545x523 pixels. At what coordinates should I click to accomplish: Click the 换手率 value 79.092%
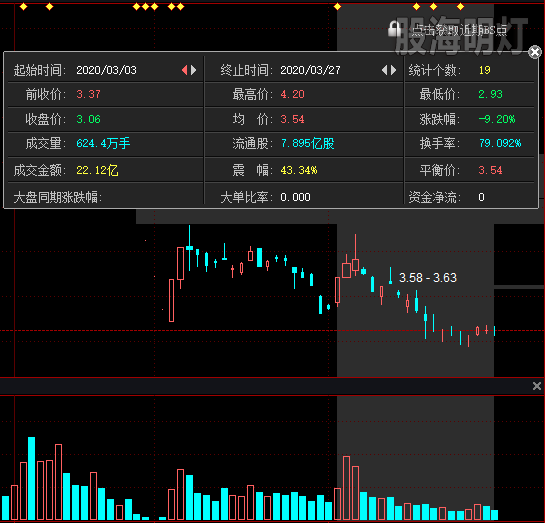tap(500, 143)
